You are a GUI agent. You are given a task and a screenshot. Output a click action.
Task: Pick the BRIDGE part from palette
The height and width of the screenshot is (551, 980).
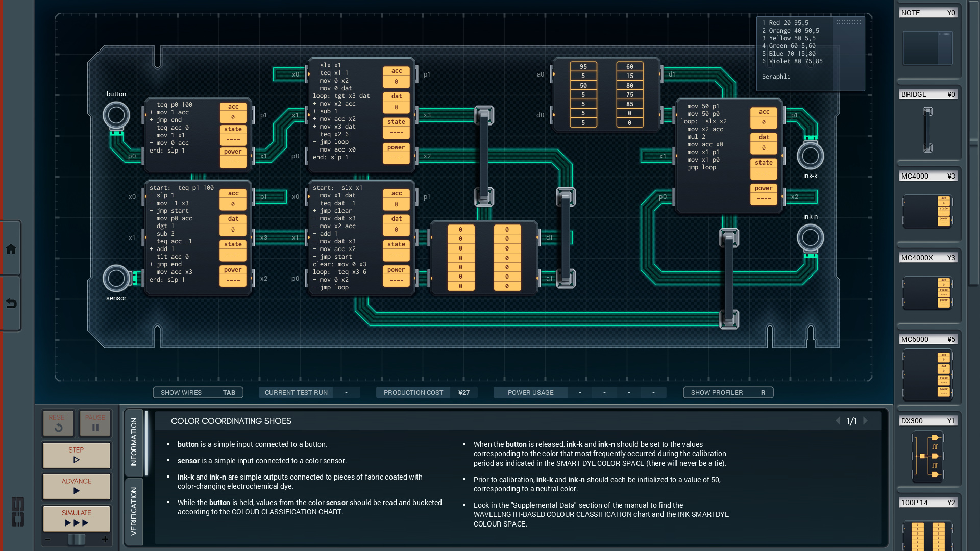tap(927, 130)
